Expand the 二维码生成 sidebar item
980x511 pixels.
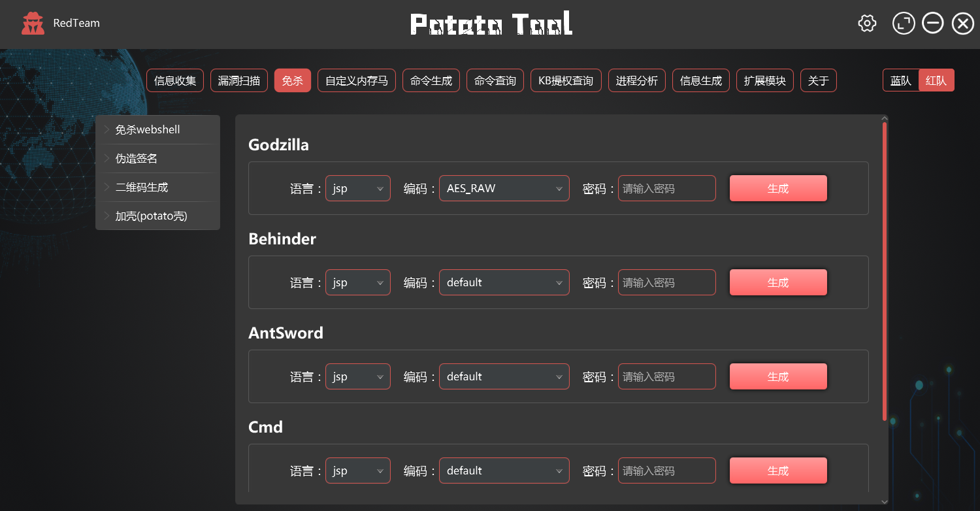point(157,187)
